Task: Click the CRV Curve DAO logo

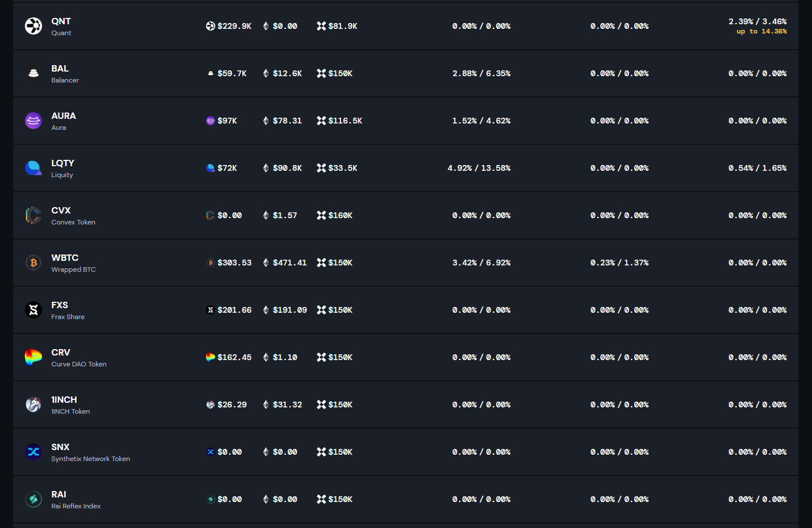Action: (x=33, y=357)
